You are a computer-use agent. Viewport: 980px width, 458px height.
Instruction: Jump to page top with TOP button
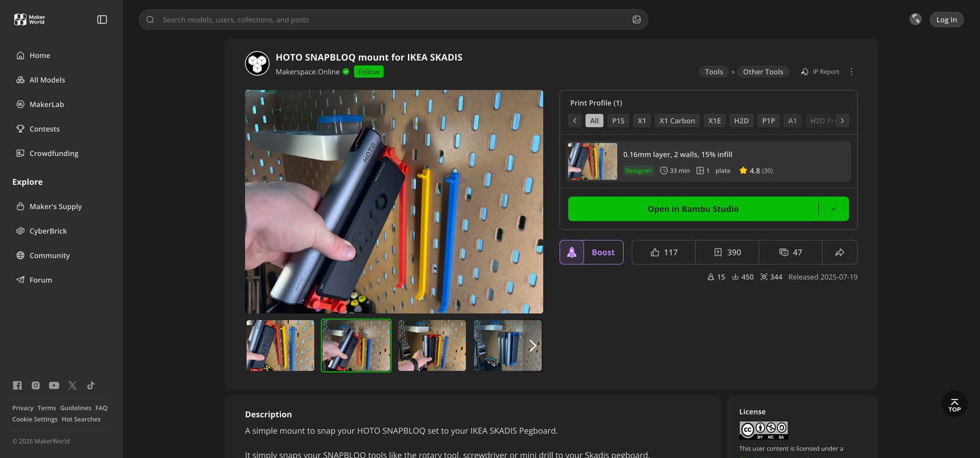pyautogui.click(x=954, y=404)
